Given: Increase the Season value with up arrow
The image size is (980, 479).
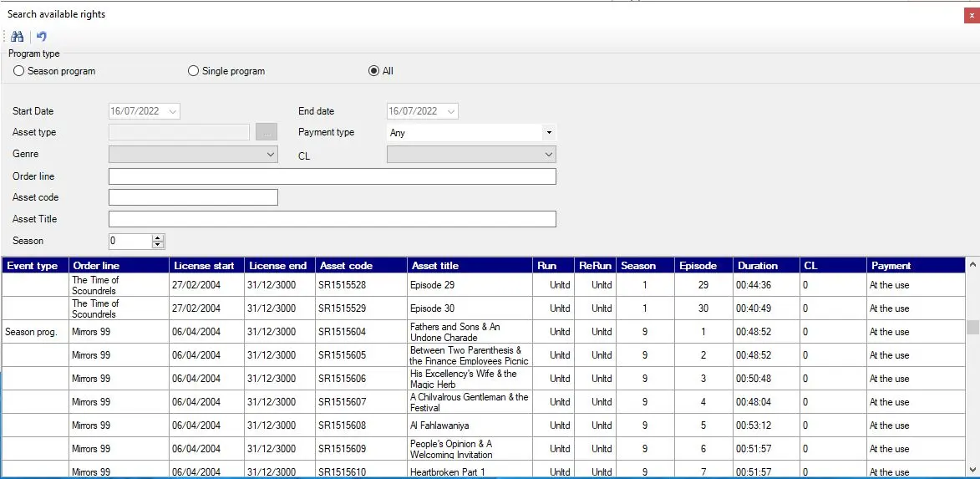Looking at the screenshot, I should click(158, 237).
